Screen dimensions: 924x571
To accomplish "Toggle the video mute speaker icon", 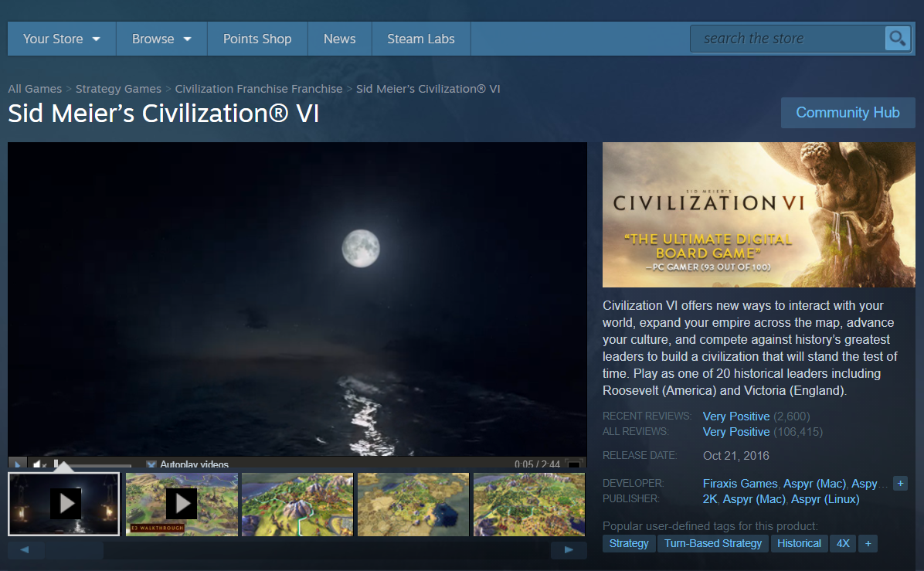I will coord(39,464).
